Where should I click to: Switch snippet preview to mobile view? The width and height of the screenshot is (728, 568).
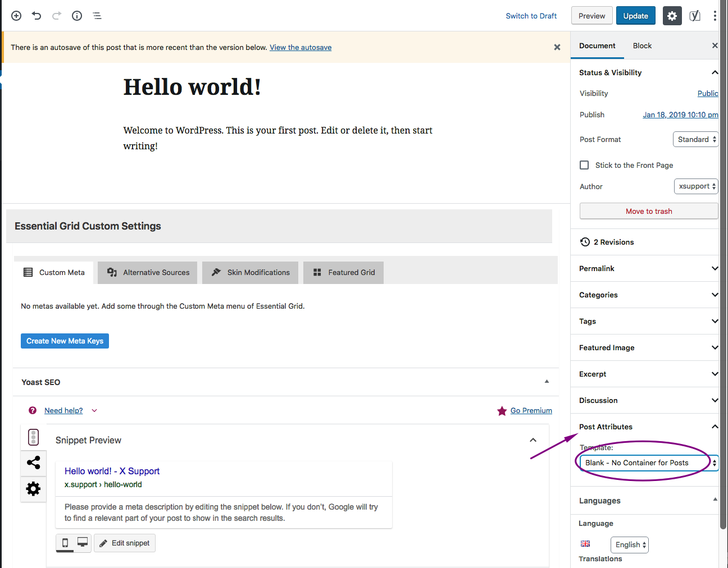[x=65, y=543]
